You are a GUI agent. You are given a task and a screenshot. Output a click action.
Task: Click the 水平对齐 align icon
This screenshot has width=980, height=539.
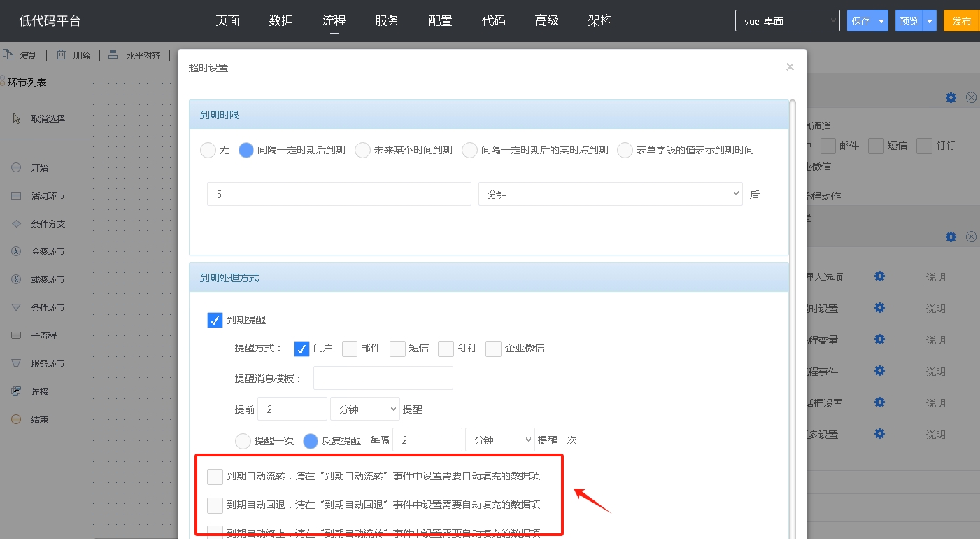[113, 55]
